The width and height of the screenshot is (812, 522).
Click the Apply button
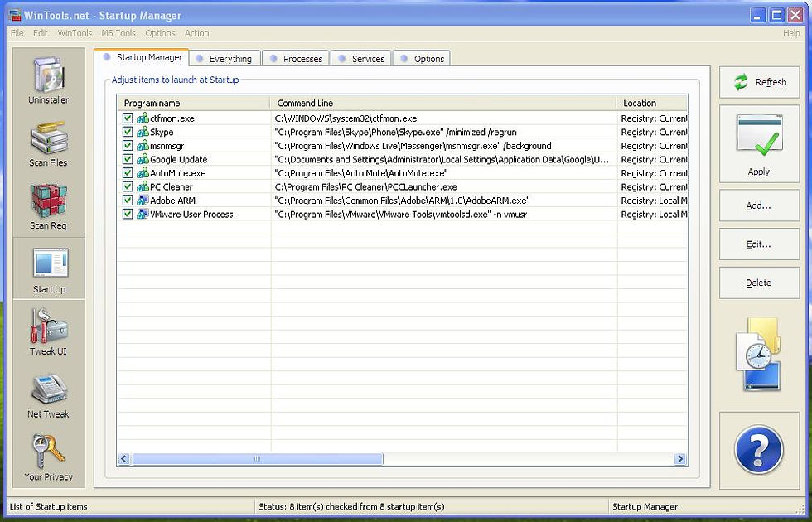[759, 144]
